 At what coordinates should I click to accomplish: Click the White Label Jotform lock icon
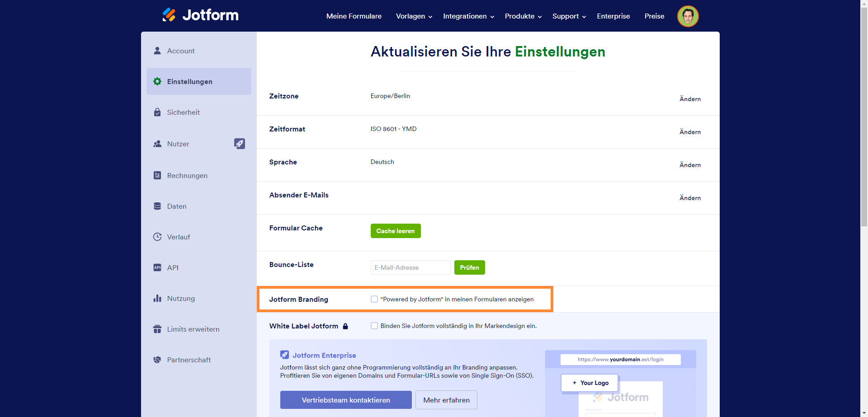point(345,326)
